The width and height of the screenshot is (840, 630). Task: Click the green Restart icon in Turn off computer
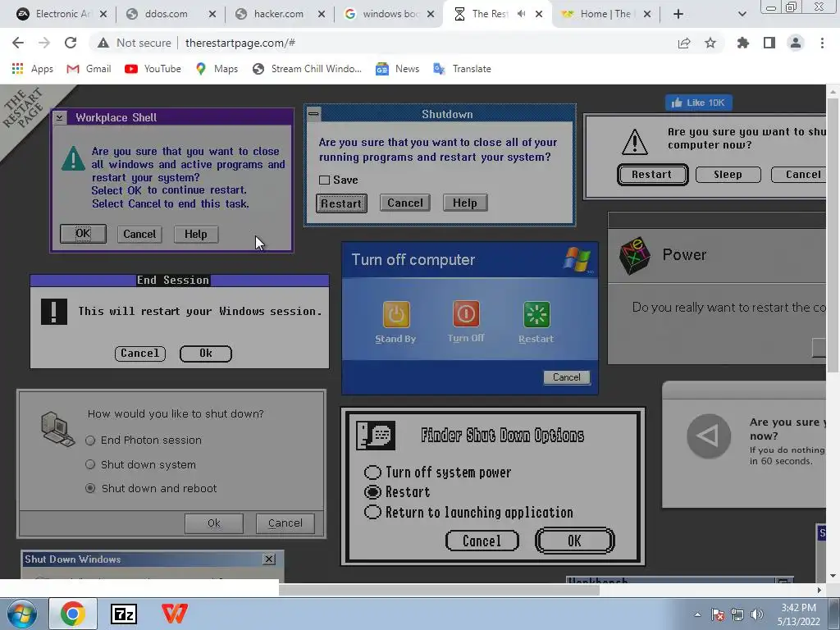click(536, 314)
